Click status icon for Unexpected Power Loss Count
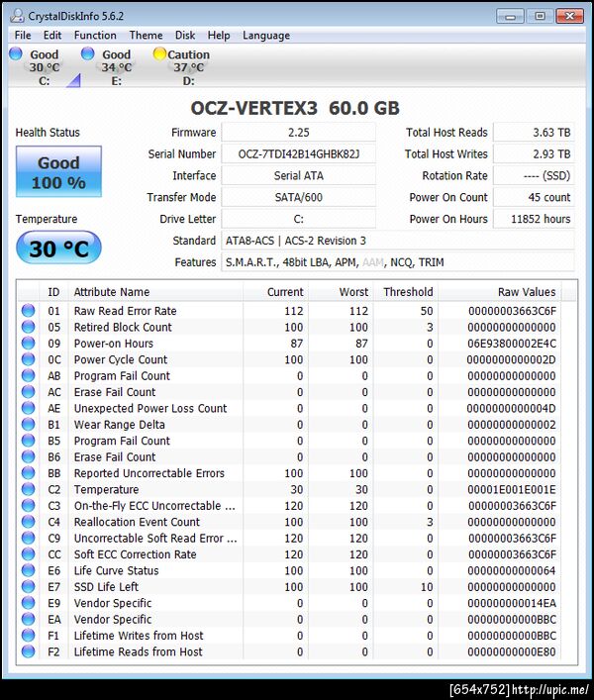The height and width of the screenshot is (700, 594). (28, 408)
